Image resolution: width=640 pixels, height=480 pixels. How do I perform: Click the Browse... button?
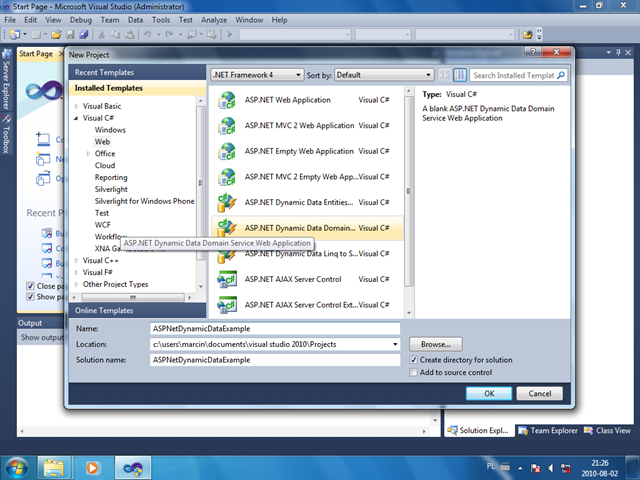436,344
